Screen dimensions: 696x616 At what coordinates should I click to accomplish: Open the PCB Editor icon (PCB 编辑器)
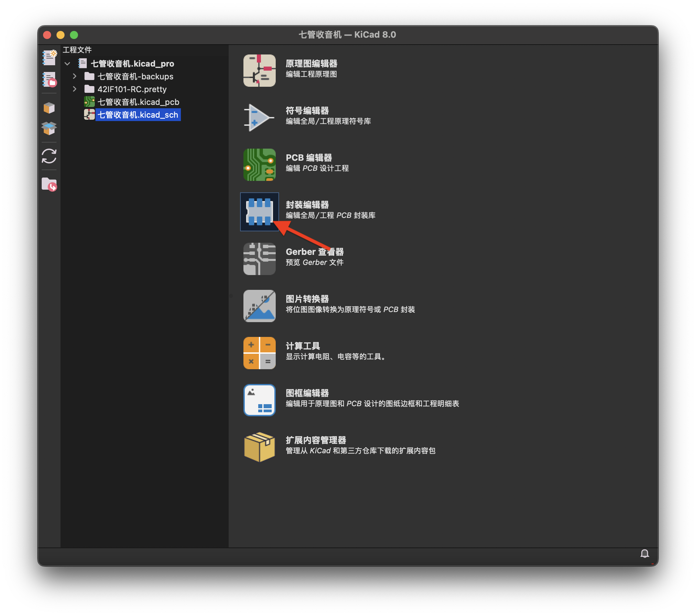tap(259, 164)
